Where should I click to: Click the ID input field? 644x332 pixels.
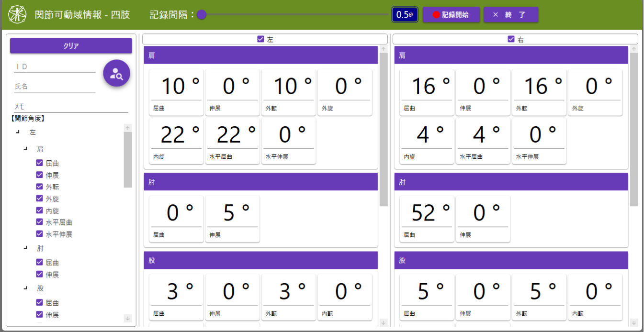pos(55,67)
